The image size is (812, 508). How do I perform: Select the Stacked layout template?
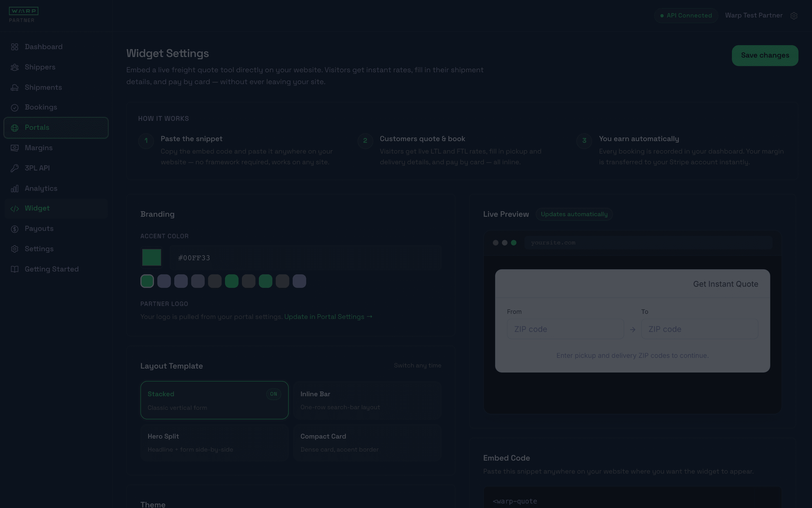[214, 400]
